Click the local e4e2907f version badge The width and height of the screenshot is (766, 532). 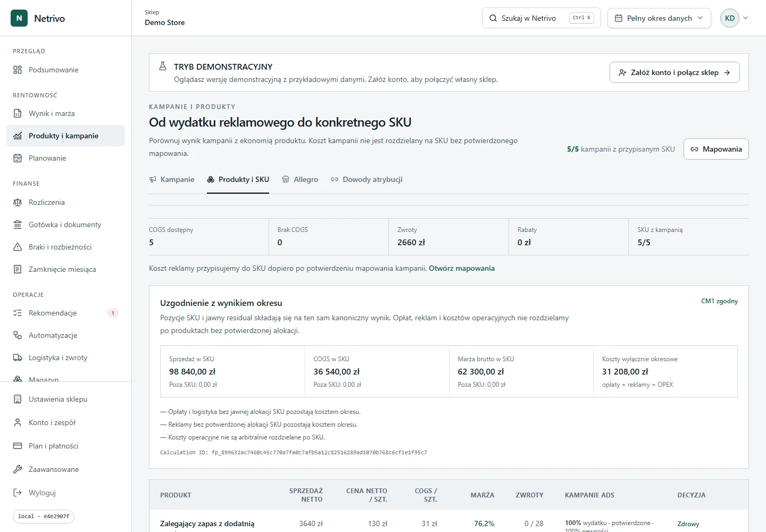tap(44, 517)
